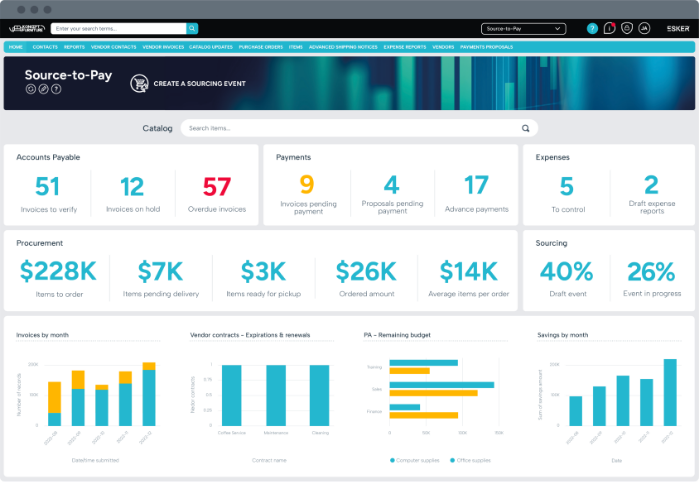Click Create a Sourcing Event link
Screen dimensions: 699x482
(199, 83)
